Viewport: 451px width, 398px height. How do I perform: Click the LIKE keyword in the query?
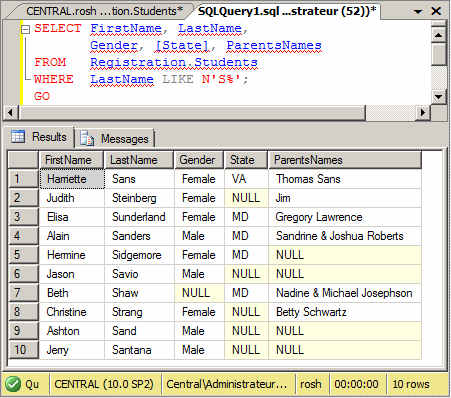(178, 79)
